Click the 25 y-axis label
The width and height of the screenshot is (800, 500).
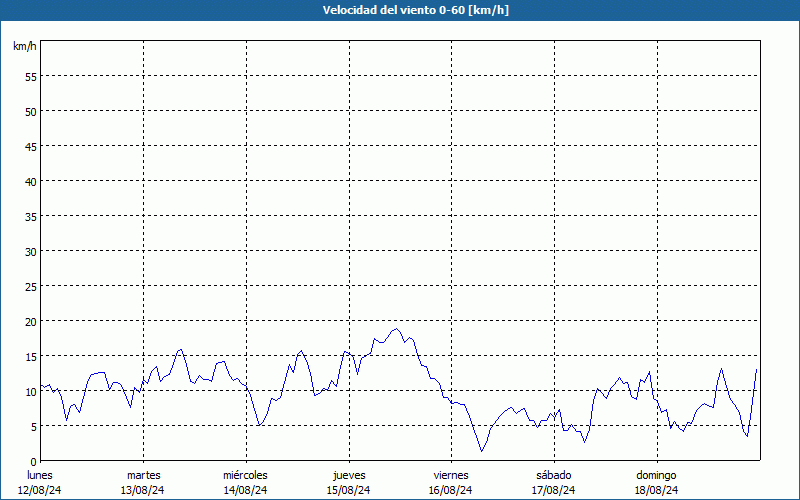[x=31, y=286]
